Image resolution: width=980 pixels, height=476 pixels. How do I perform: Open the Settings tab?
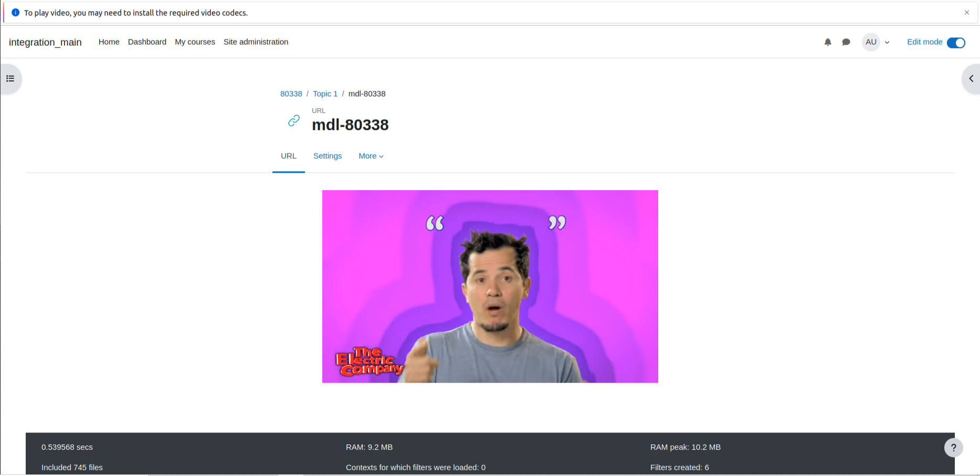(x=328, y=156)
